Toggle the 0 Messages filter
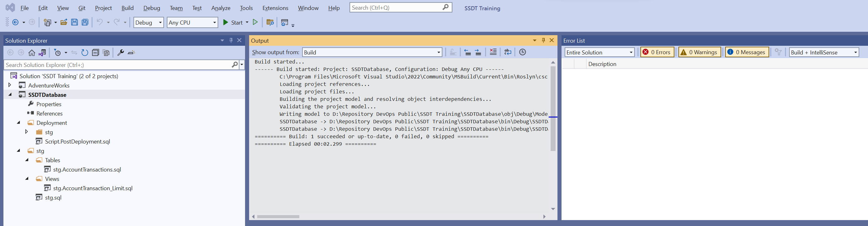The height and width of the screenshot is (226, 868). point(747,52)
